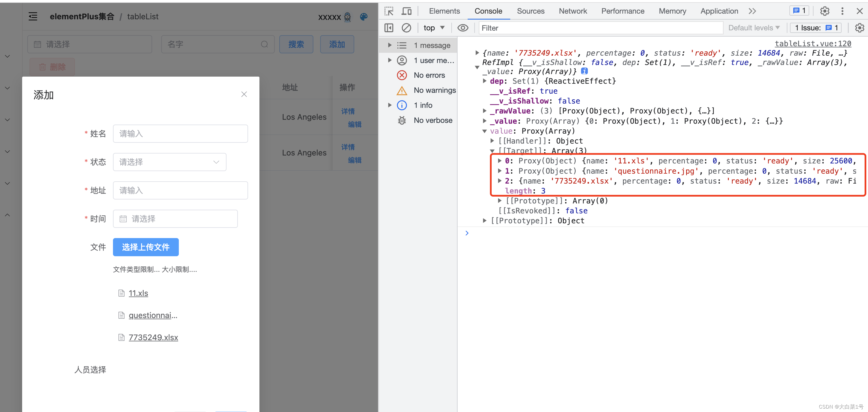Select the inspect element tool in DevTools
This screenshot has width=868, height=412.
tap(389, 11)
